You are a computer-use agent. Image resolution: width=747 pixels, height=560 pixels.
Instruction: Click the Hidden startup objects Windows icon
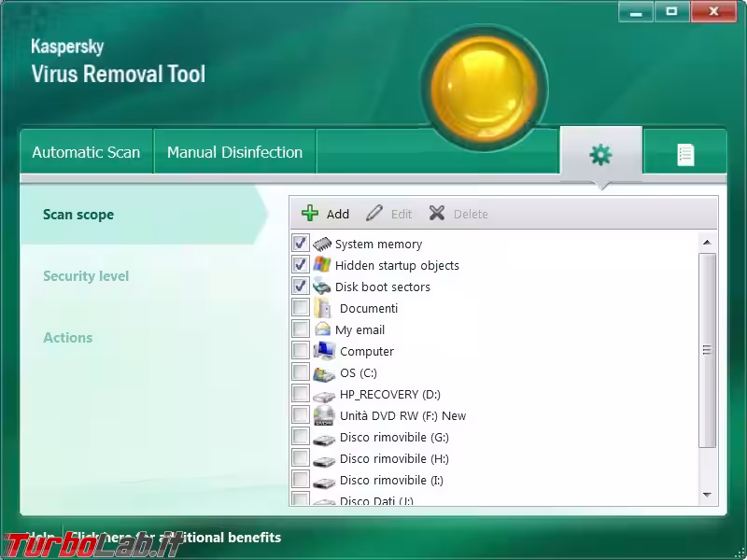pos(322,265)
